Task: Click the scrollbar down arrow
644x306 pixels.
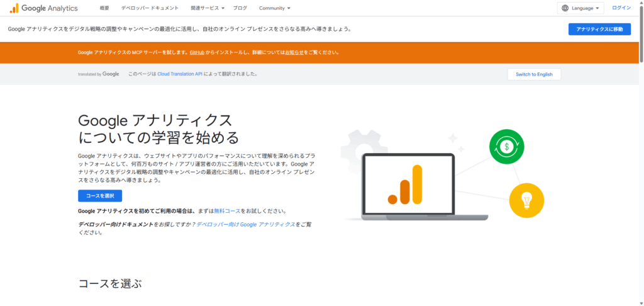Action: point(641,303)
